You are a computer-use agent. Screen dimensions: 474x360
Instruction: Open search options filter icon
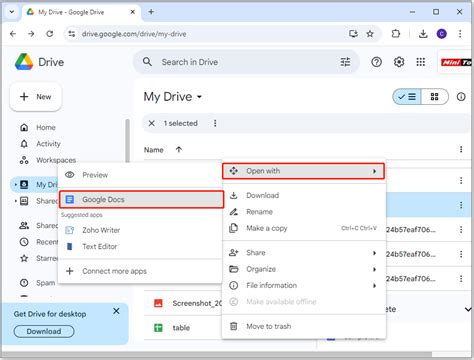[345, 62]
